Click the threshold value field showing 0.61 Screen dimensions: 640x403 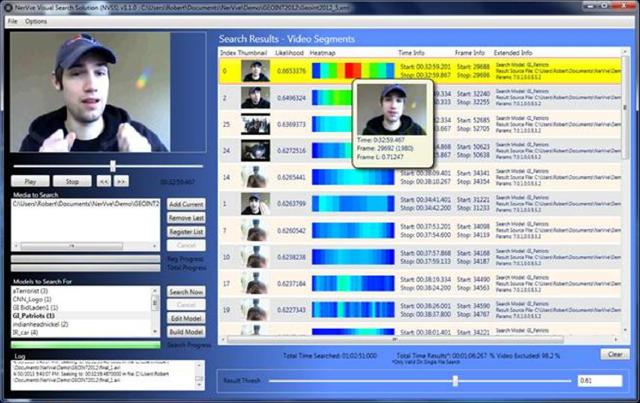click(x=600, y=381)
